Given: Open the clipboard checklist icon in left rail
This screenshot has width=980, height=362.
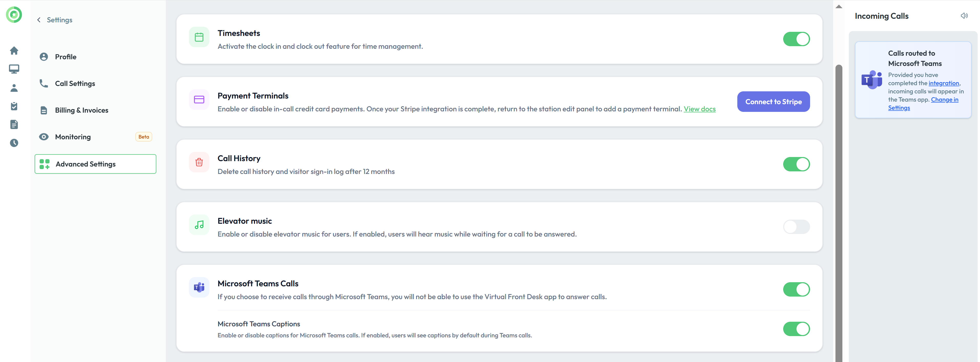Looking at the screenshot, I should pyautogui.click(x=14, y=106).
